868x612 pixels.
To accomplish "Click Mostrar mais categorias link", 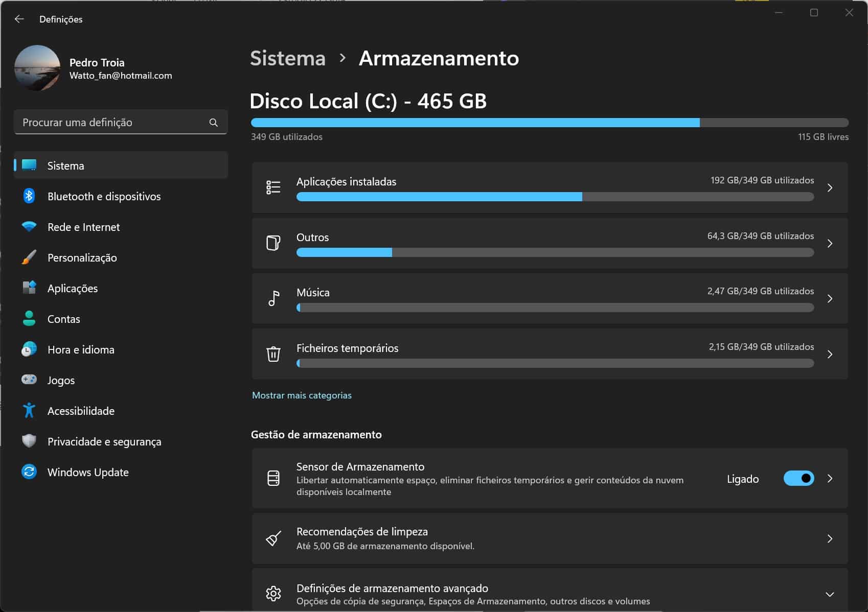I will pyautogui.click(x=302, y=395).
